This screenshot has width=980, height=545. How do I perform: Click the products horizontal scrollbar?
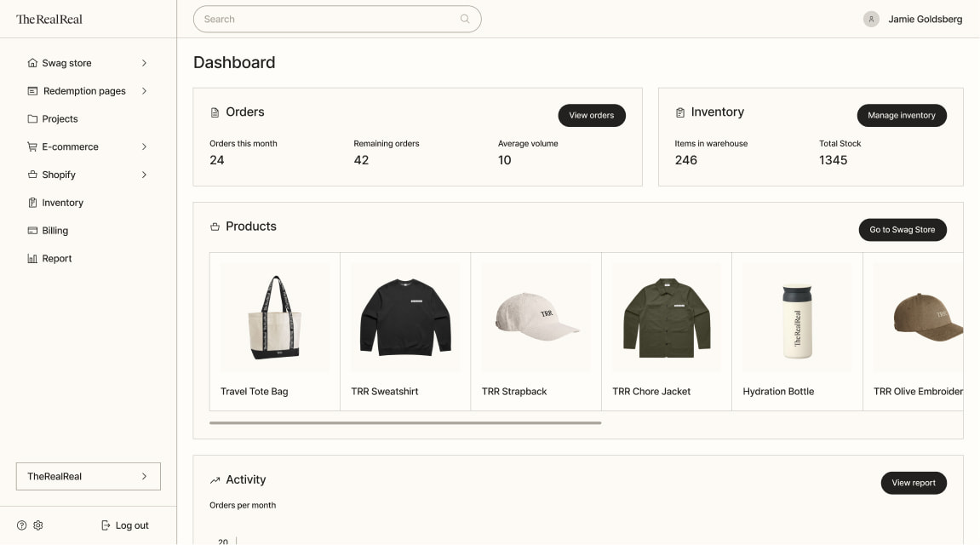405,423
